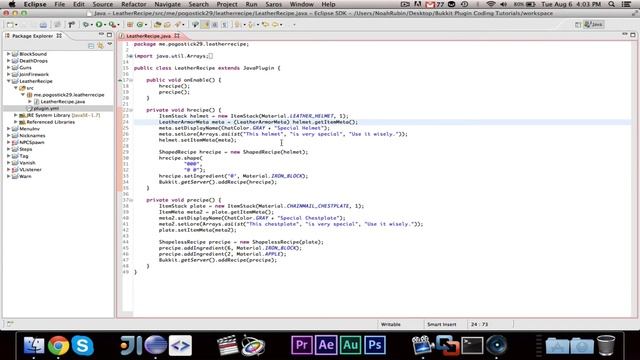
Task: Open Adobe Photoshop from the Dock
Action: 375,345
